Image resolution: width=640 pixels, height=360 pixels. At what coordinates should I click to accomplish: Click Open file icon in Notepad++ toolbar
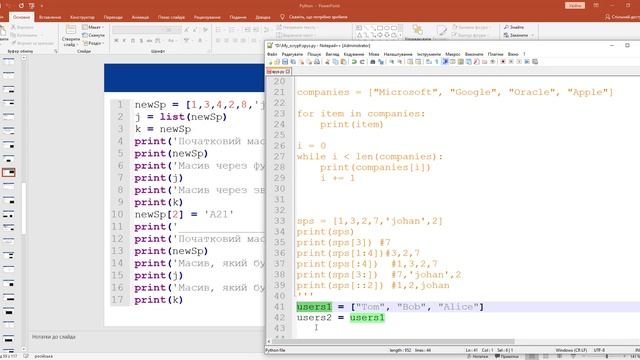277,62
